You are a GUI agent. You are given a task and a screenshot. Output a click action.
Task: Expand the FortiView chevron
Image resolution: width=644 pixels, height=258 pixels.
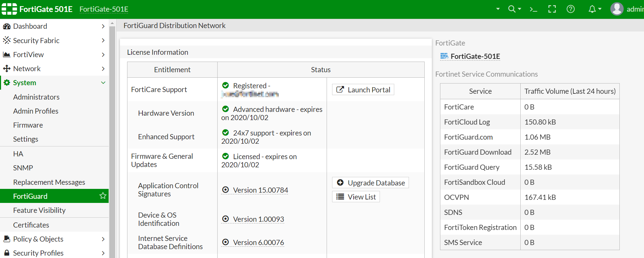103,54
